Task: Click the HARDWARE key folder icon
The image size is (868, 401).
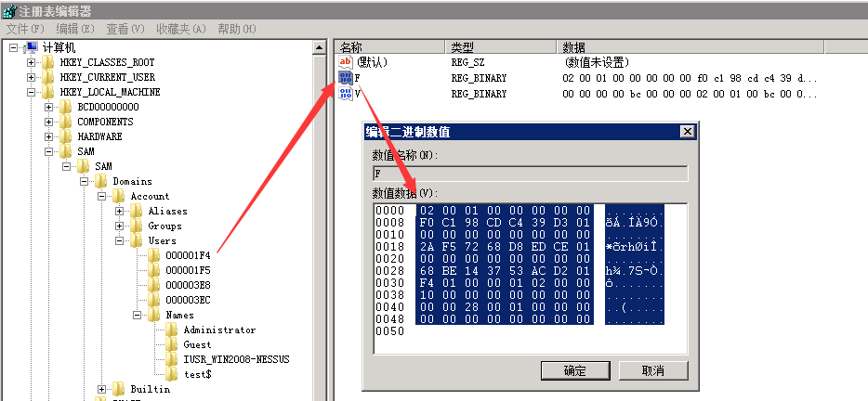Action: click(x=66, y=136)
